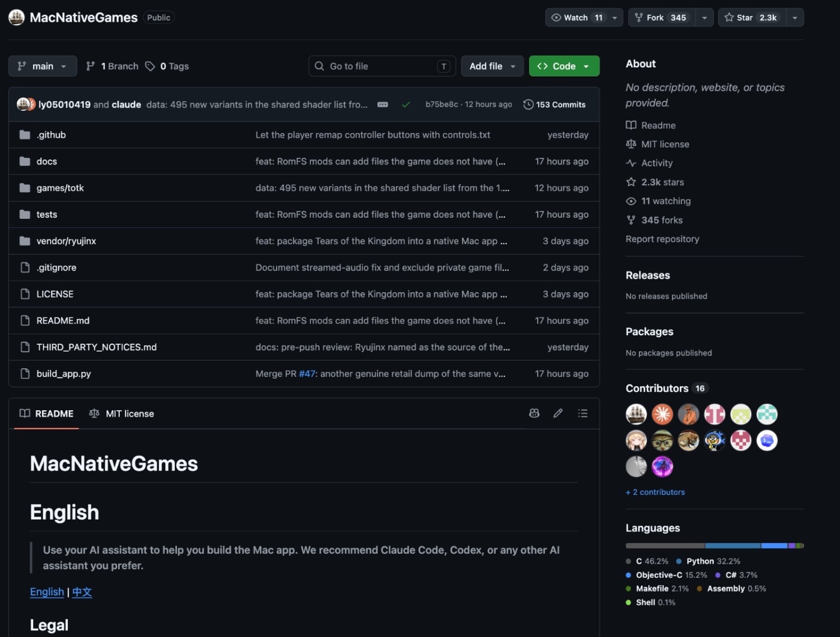Open the first contributor ship avatar
840x637 pixels.
coord(636,414)
